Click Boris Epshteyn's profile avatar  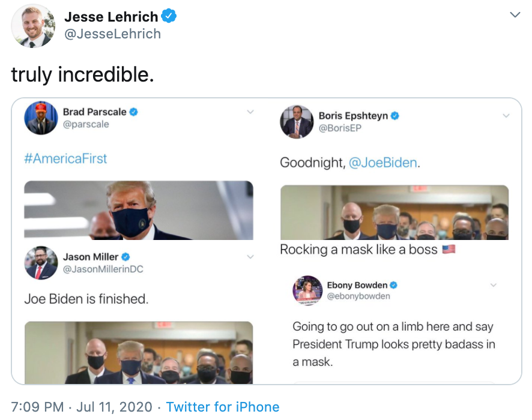297,122
